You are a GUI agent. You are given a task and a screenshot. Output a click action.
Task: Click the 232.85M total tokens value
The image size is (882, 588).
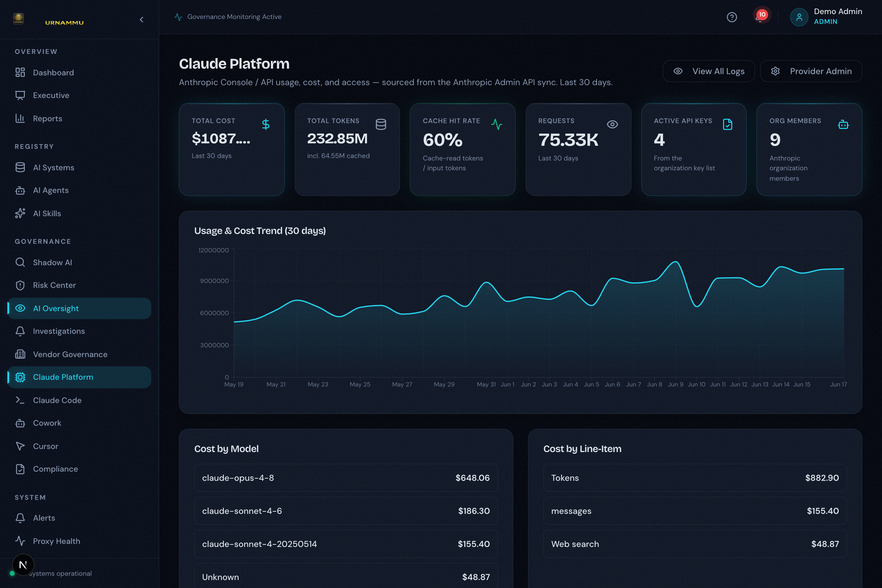(x=337, y=139)
